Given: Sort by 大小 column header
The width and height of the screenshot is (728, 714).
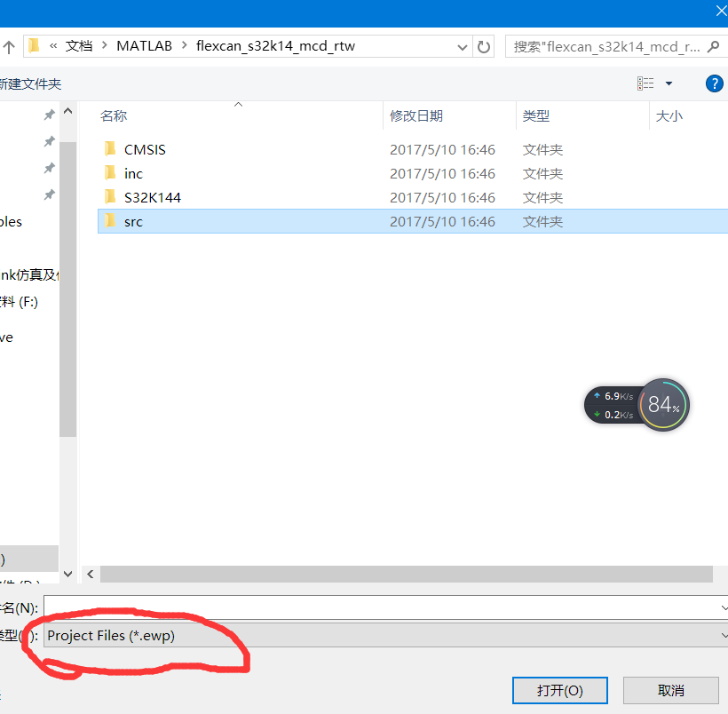Looking at the screenshot, I should (x=669, y=115).
